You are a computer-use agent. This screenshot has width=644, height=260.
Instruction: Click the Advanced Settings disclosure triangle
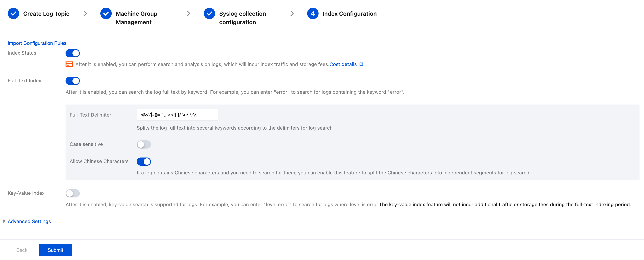pos(4,221)
